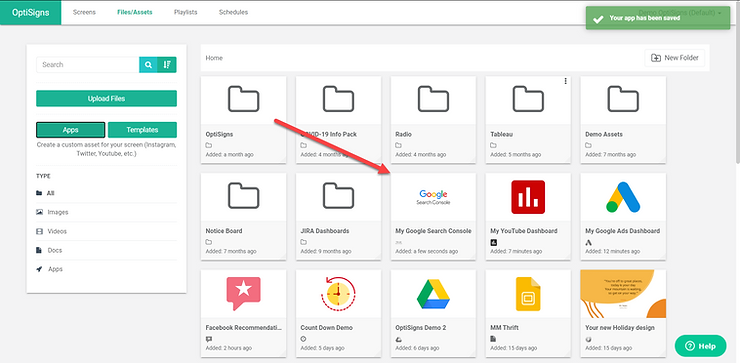Click into the Search input field
This screenshot has width=740, height=363.
88,65
